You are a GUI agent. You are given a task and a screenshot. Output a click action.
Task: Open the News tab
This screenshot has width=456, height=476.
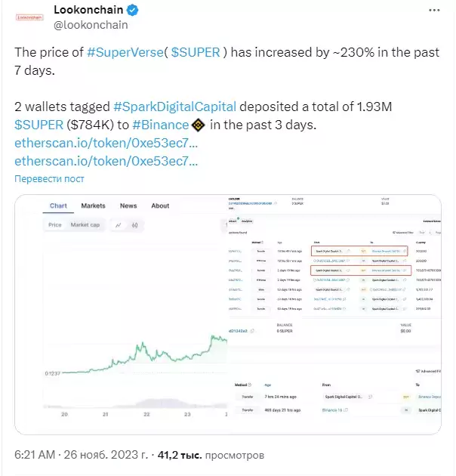coord(128,206)
